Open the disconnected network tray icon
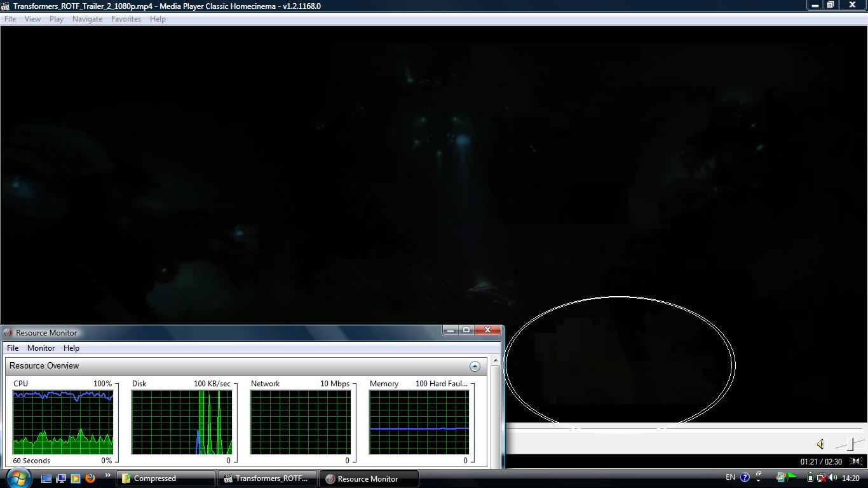868x488 pixels. click(821, 478)
